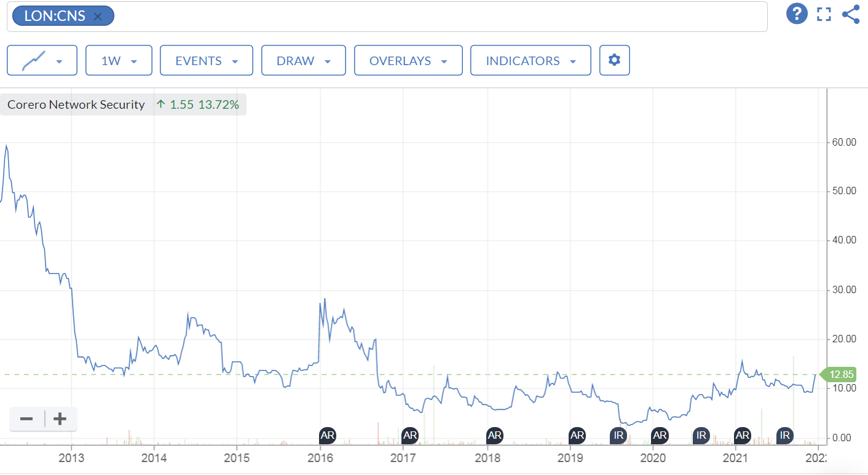Click the 30.00 price axis label
This screenshot has height=475, width=868.
point(843,290)
